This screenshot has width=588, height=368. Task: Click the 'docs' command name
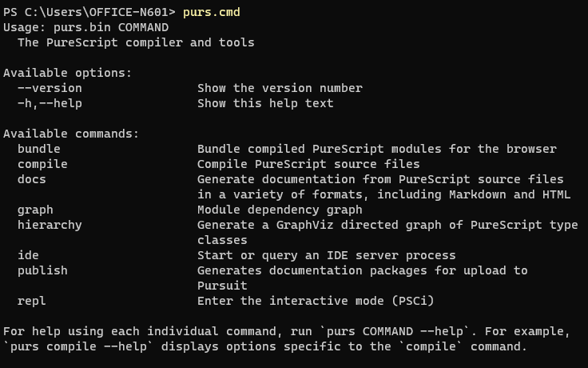click(x=32, y=179)
